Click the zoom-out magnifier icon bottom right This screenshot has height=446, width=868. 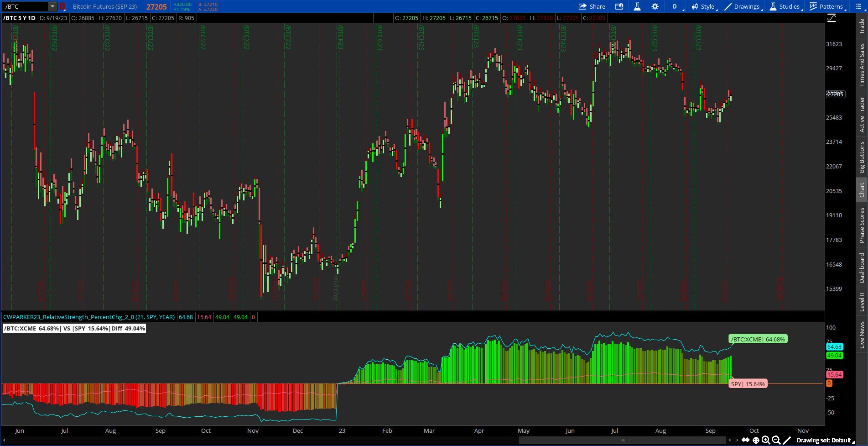pos(775,440)
